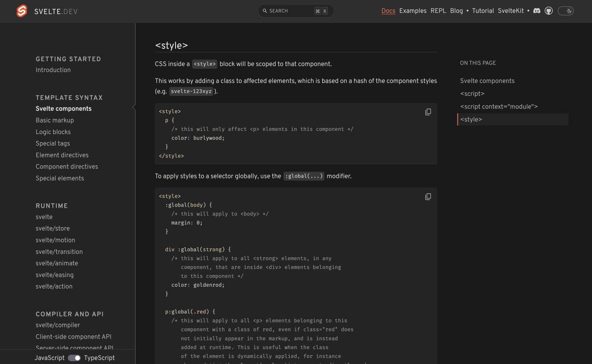Open svelte/store sidebar link
Image resolution: width=592 pixels, height=364 pixels.
pos(53,228)
